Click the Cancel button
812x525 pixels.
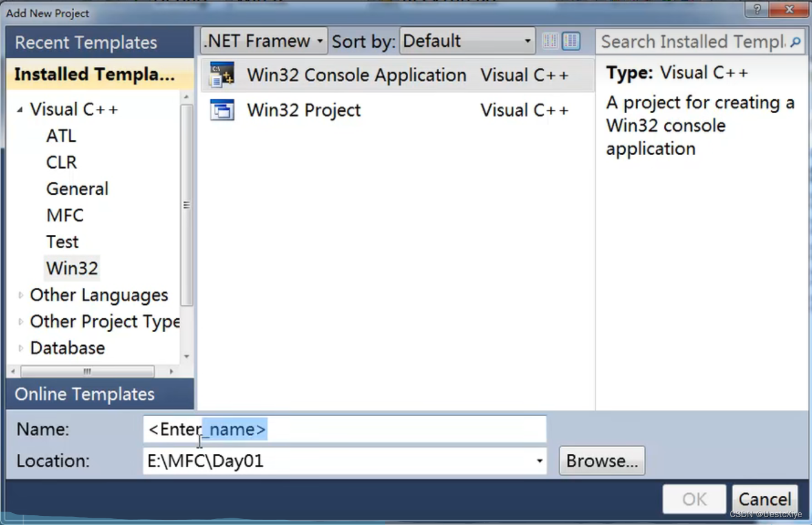click(765, 499)
